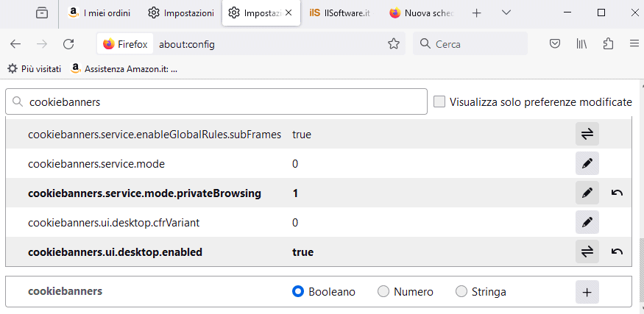Open the Firefox hamburger menu

pyautogui.click(x=634, y=43)
